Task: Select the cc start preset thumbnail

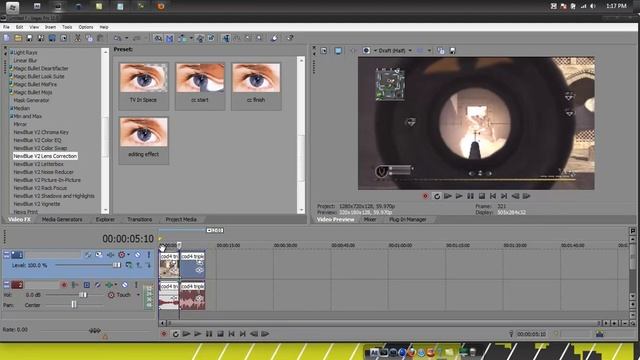Action: click(200, 86)
